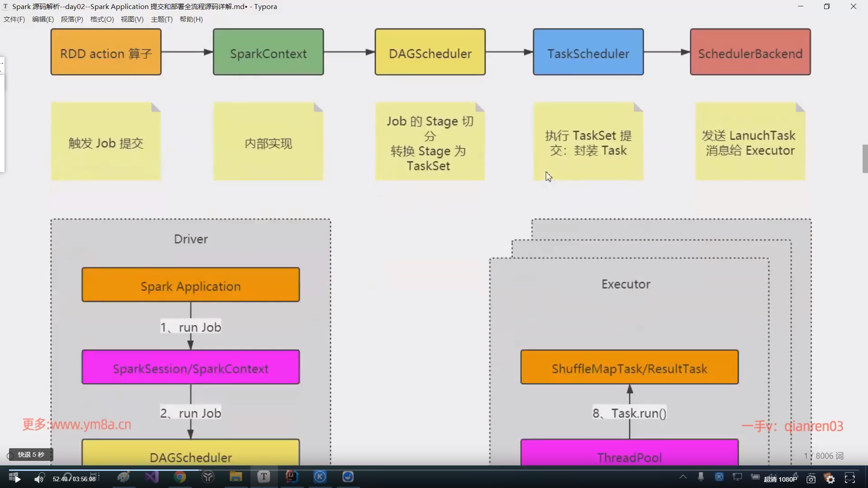This screenshot has width=868, height=488.
Task: Switch to Typora taskbar icon
Action: pyautogui.click(x=264, y=477)
